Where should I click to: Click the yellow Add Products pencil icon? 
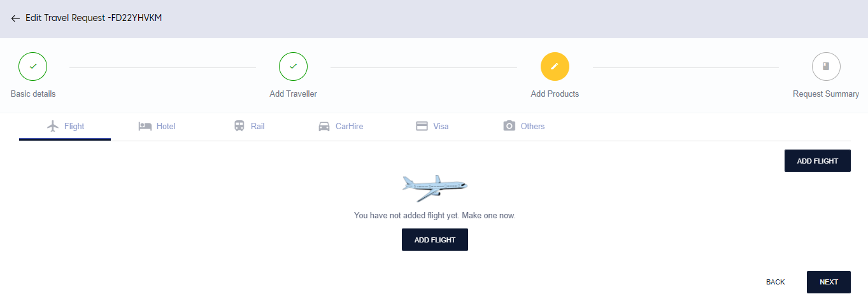[555, 66]
